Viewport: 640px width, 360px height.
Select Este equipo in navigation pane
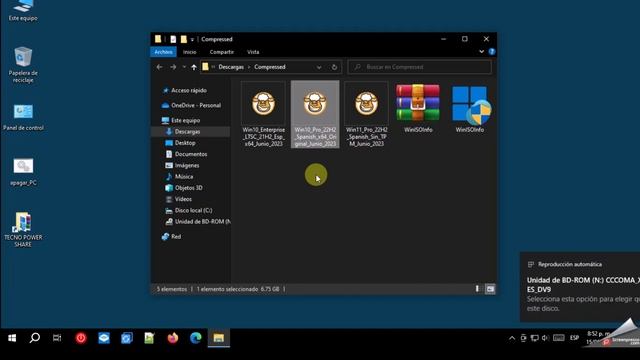185,120
